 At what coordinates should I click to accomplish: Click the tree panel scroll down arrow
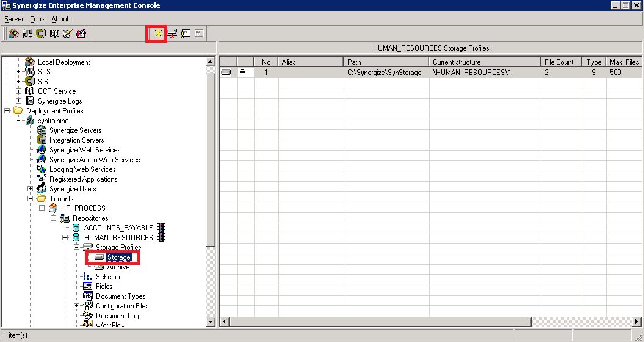210,321
